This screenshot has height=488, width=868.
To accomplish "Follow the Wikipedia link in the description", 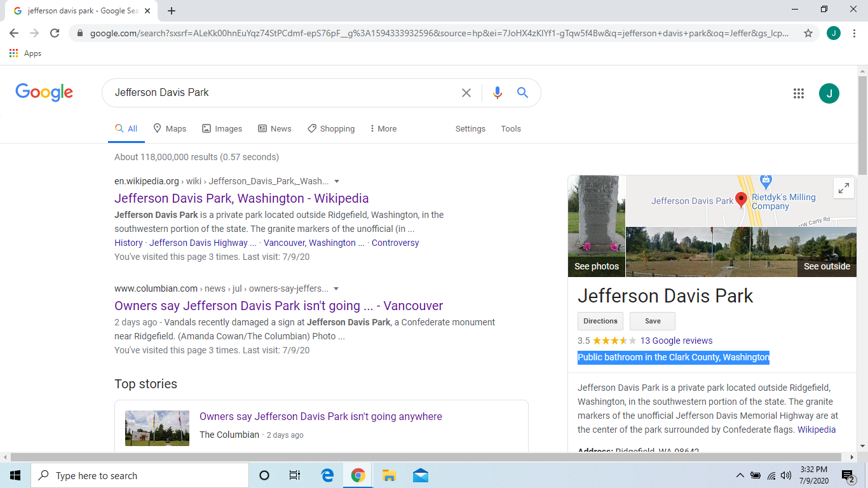I will coord(817,430).
